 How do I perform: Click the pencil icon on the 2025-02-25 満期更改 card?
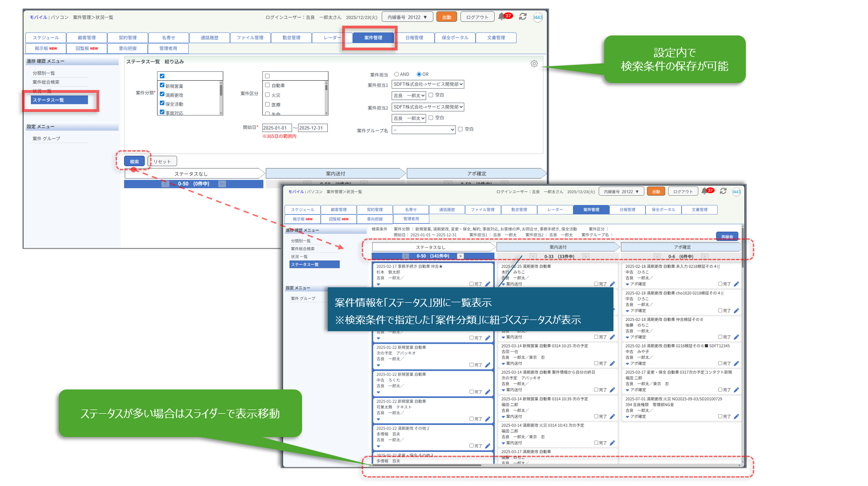(x=612, y=284)
